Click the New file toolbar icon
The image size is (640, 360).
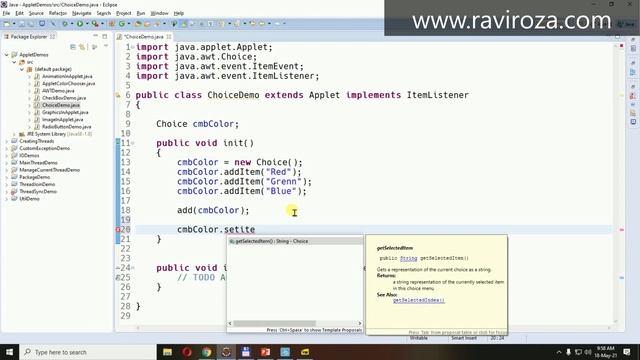[7, 24]
